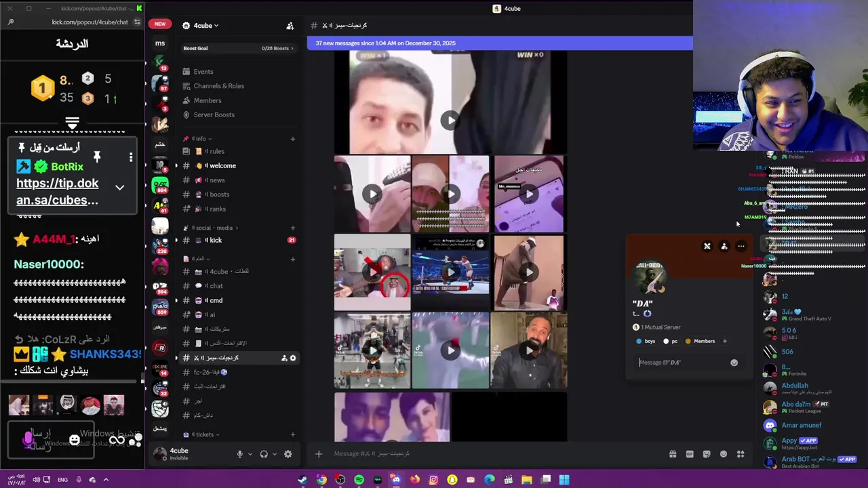Open the news channel

coord(239,180)
